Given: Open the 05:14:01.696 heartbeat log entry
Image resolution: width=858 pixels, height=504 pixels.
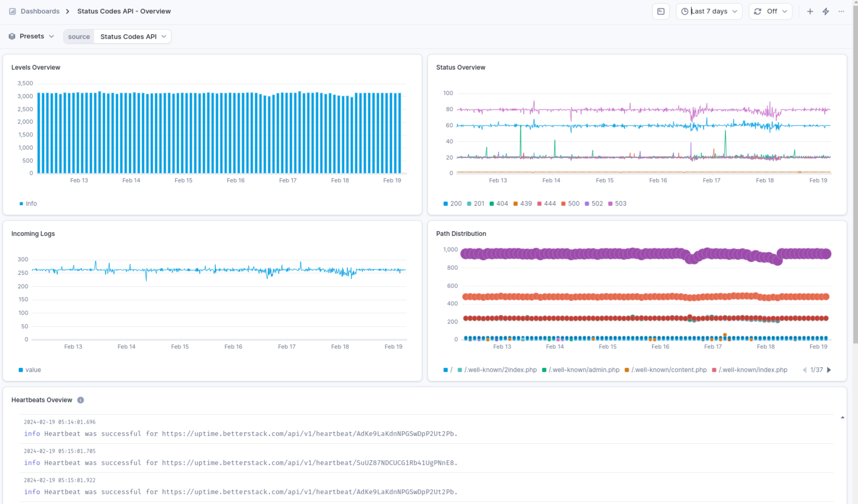Looking at the screenshot, I should click(x=426, y=429).
